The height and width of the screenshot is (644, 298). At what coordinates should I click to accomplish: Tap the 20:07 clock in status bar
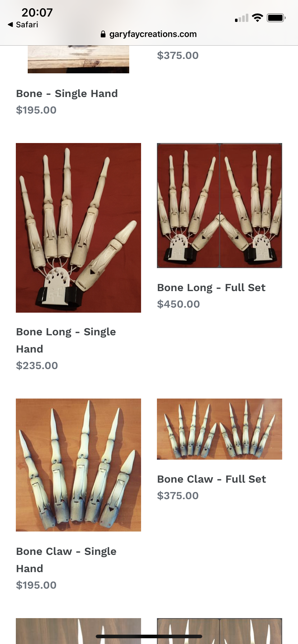tap(37, 13)
